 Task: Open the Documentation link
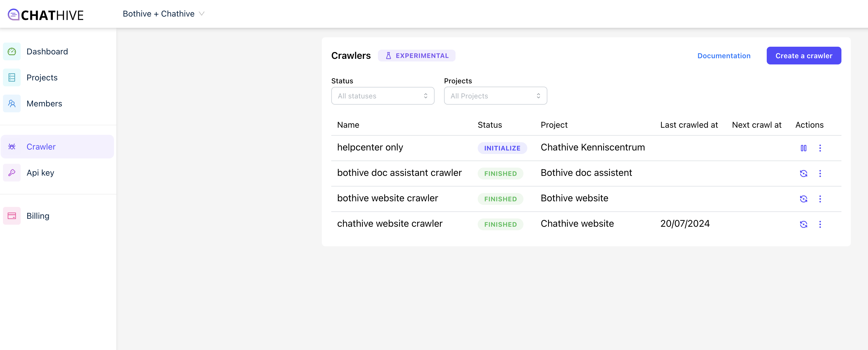pyautogui.click(x=724, y=56)
